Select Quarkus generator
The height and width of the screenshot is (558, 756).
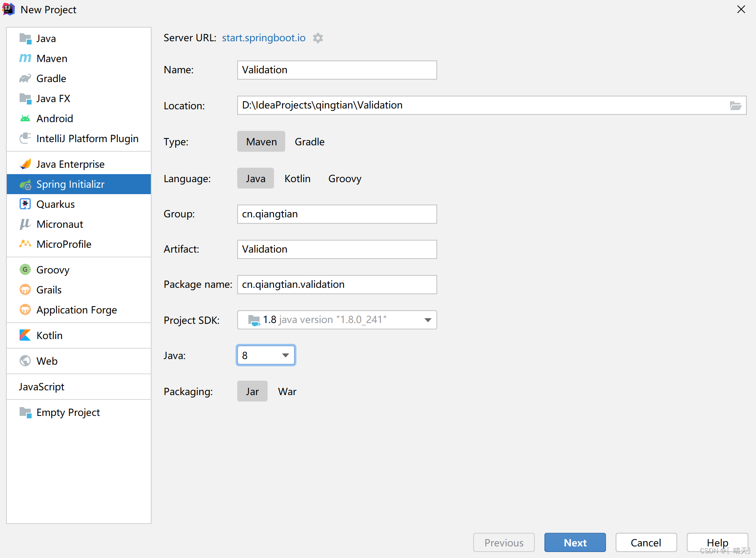(79, 204)
